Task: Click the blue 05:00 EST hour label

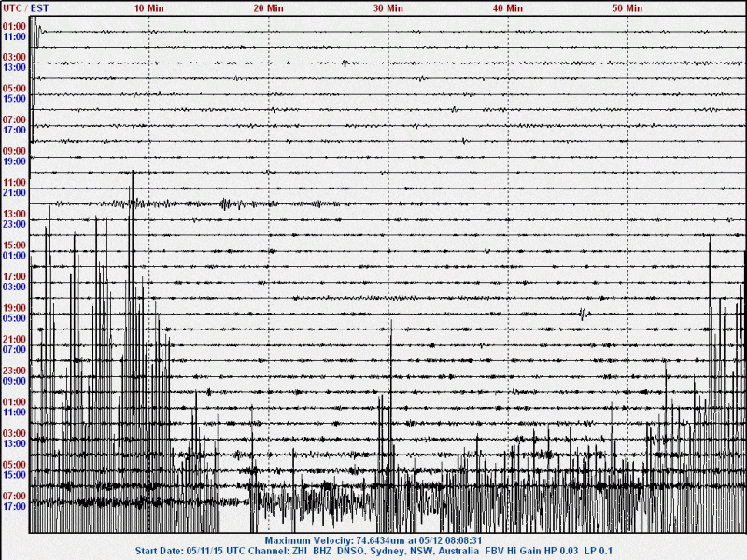Action: (x=14, y=318)
